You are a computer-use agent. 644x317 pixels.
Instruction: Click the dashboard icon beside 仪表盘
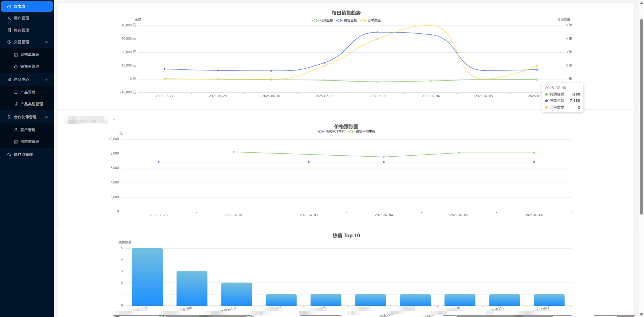9,6
